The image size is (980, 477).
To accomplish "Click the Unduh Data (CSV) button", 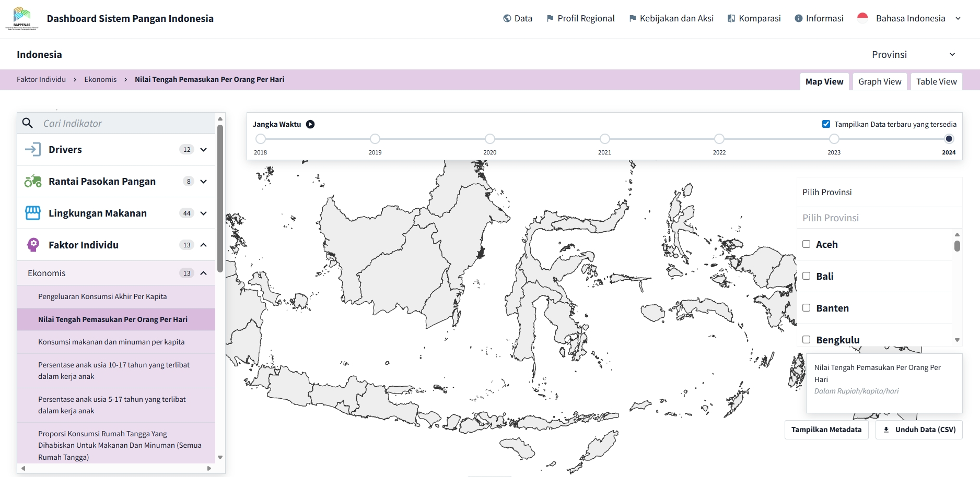I will coord(919,430).
